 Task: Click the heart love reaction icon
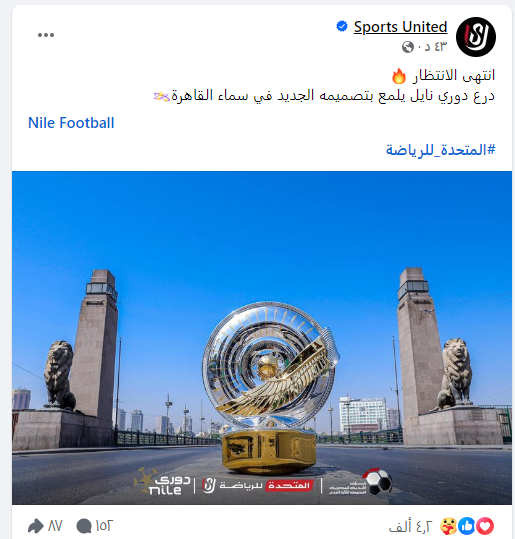point(485,526)
